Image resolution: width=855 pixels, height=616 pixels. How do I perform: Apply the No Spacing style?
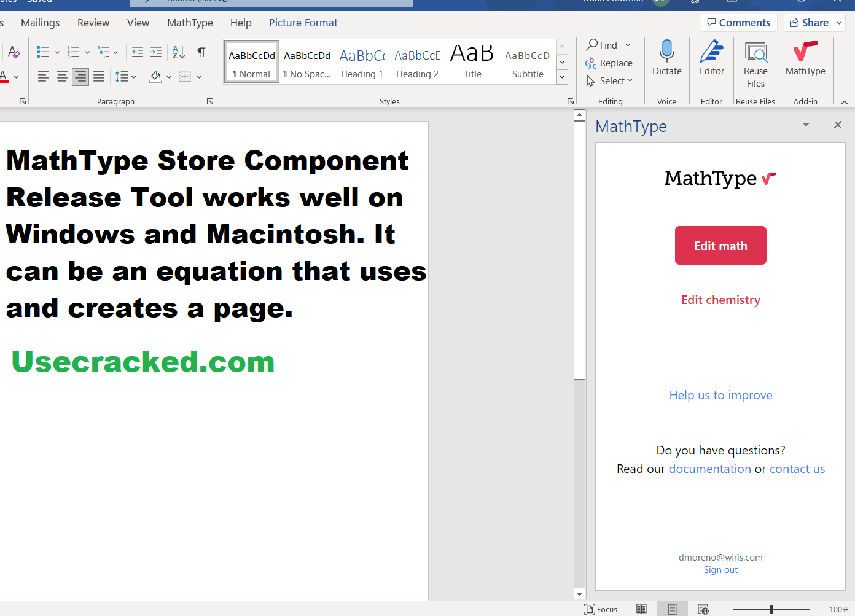(x=307, y=61)
